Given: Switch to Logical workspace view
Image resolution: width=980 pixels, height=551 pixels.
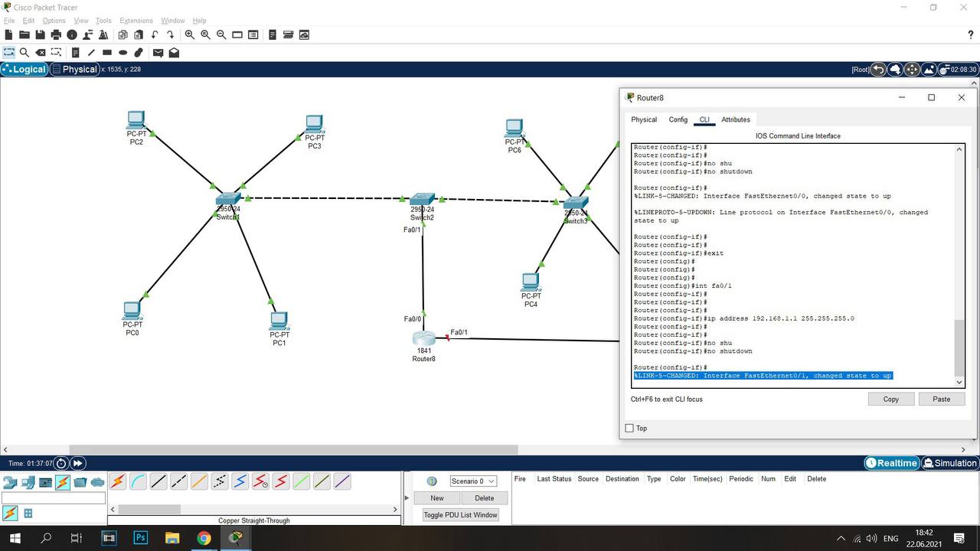Looking at the screenshot, I should 24,69.
